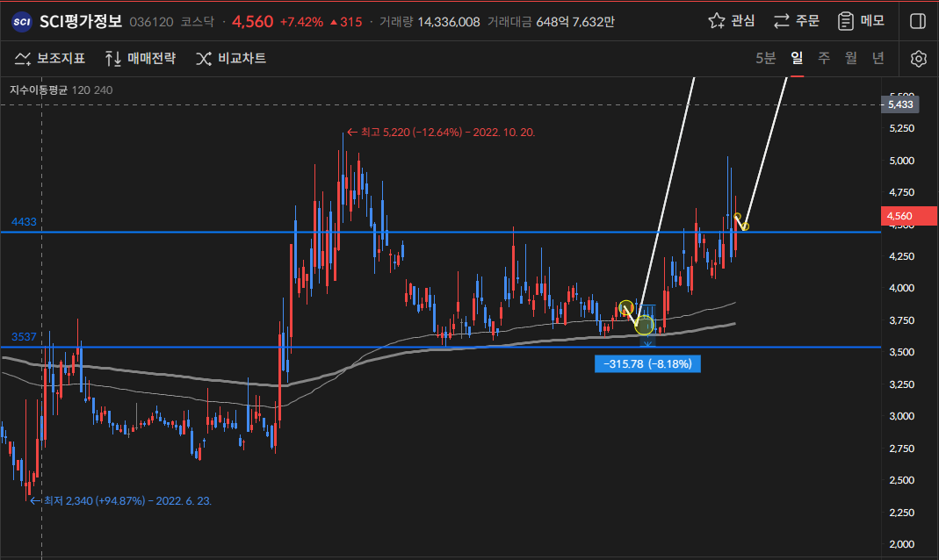This screenshot has width=939, height=560.
Task: Select the 4433 horizontal line label
Action: point(24,222)
